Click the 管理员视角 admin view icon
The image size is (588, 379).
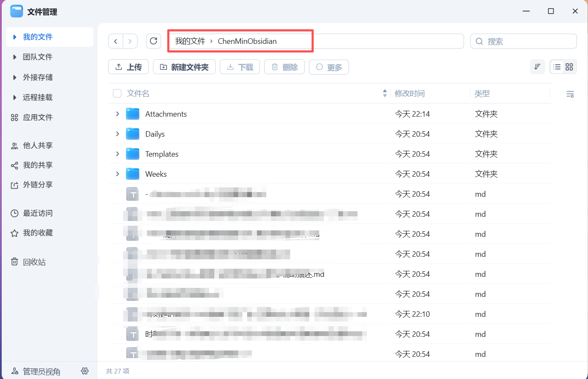tap(15, 371)
